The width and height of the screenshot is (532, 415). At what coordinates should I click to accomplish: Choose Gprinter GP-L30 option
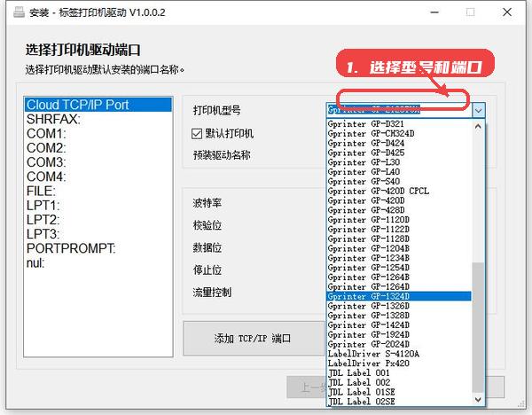(x=399, y=162)
